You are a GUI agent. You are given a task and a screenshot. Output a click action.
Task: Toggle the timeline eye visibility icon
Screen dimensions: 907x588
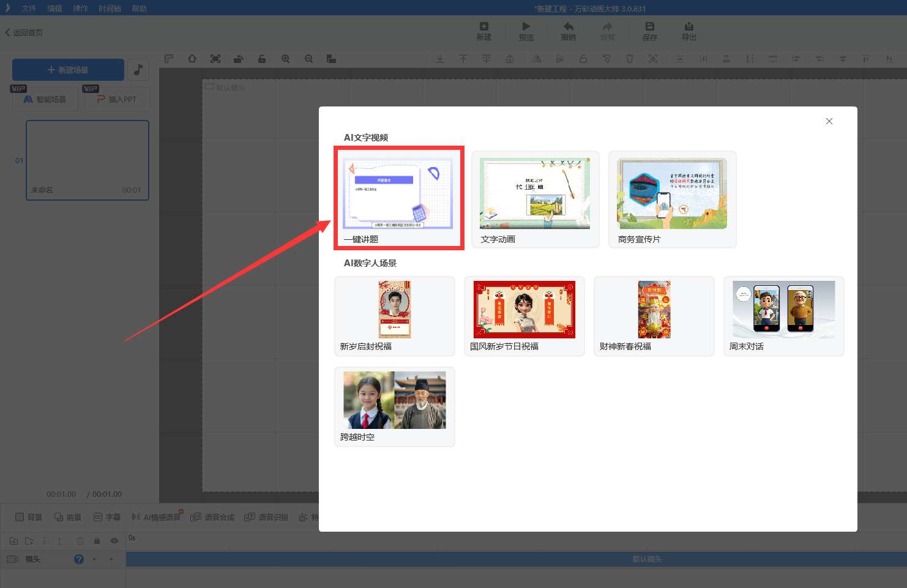pos(114,541)
